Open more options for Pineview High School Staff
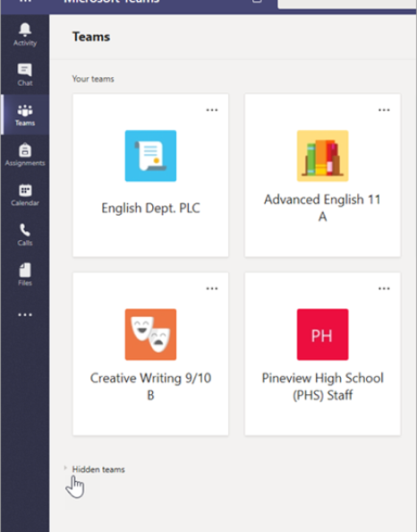 tap(384, 288)
